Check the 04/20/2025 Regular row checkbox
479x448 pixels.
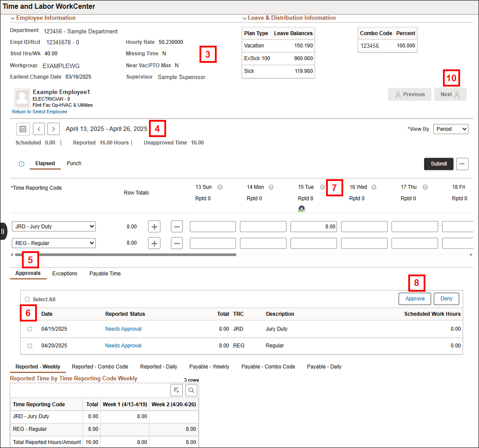click(x=29, y=346)
